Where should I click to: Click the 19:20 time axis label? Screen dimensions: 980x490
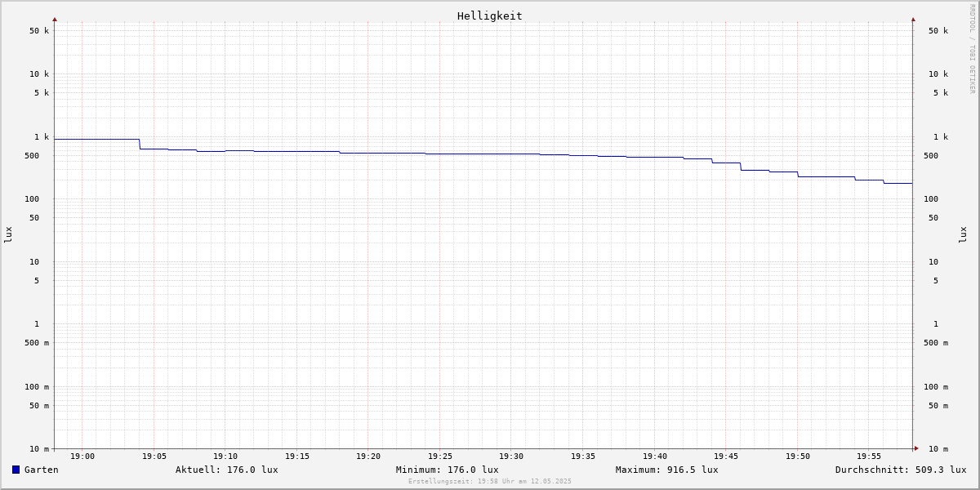click(x=368, y=457)
